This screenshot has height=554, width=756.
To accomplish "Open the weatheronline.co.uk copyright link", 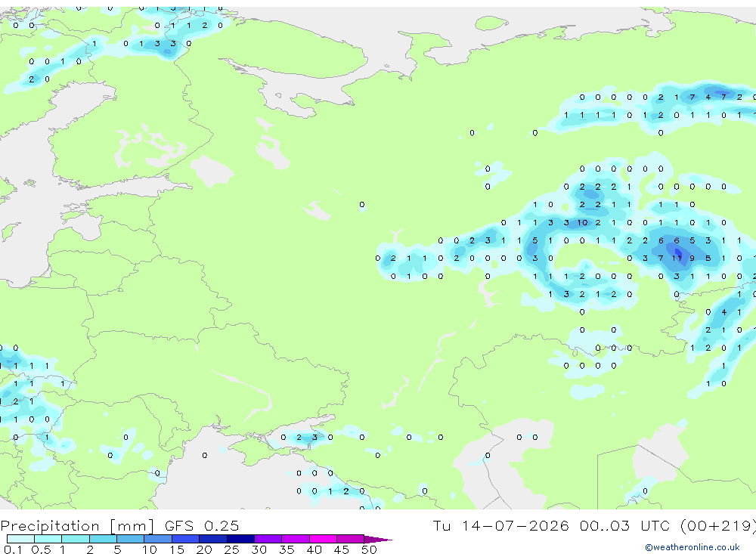I will [x=692, y=547].
